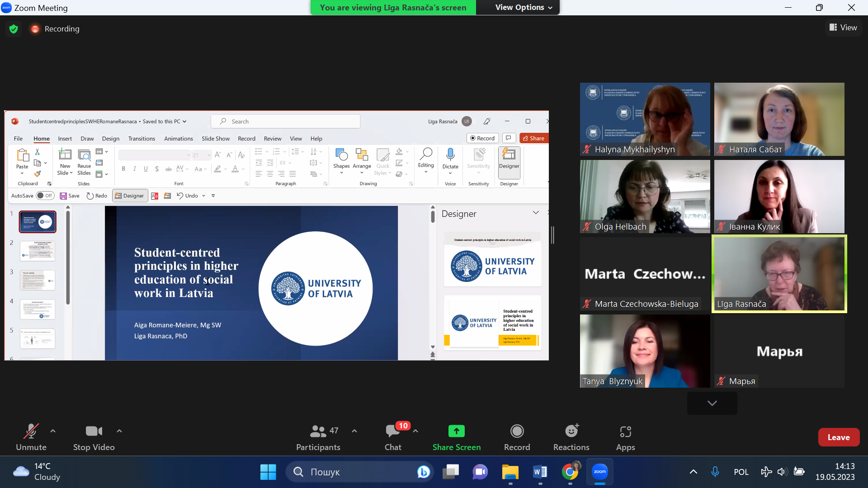The width and height of the screenshot is (868, 488).
Task: Click the red Leave button
Action: (x=838, y=437)
